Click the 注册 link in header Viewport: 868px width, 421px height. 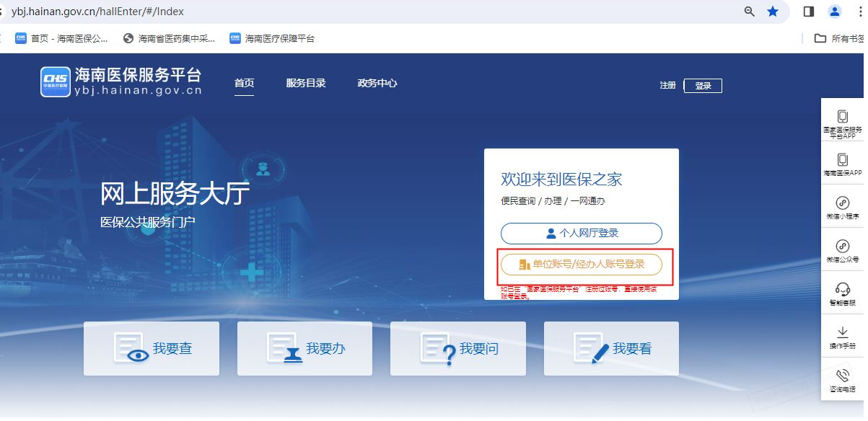click(x=667, y=86)
